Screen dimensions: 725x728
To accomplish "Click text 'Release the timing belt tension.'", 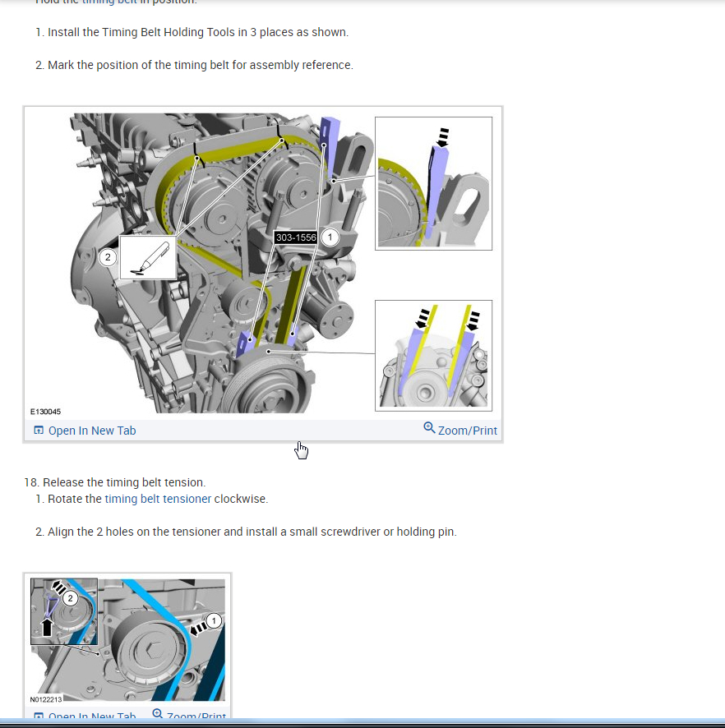I will point(124,482).
